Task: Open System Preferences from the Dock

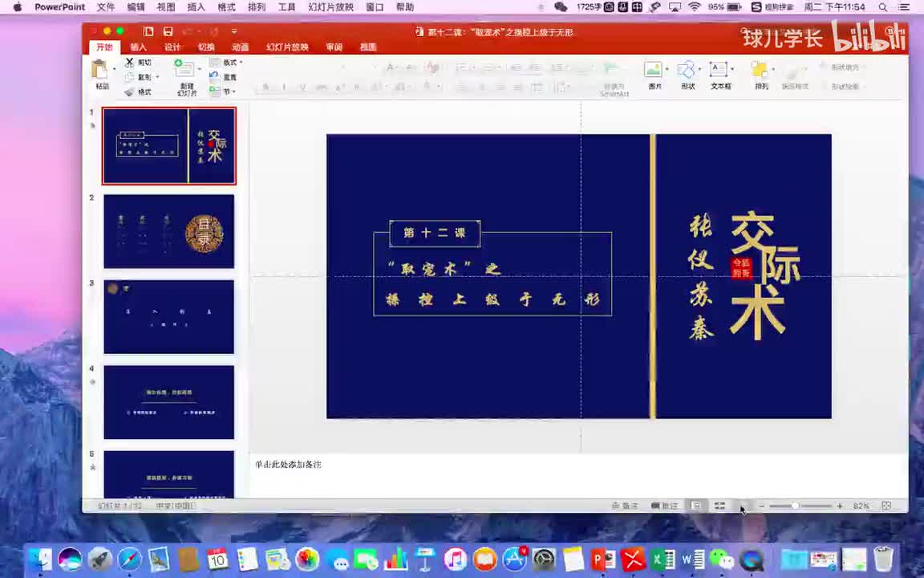Action: pyautogui.click(x=544, y=559)
